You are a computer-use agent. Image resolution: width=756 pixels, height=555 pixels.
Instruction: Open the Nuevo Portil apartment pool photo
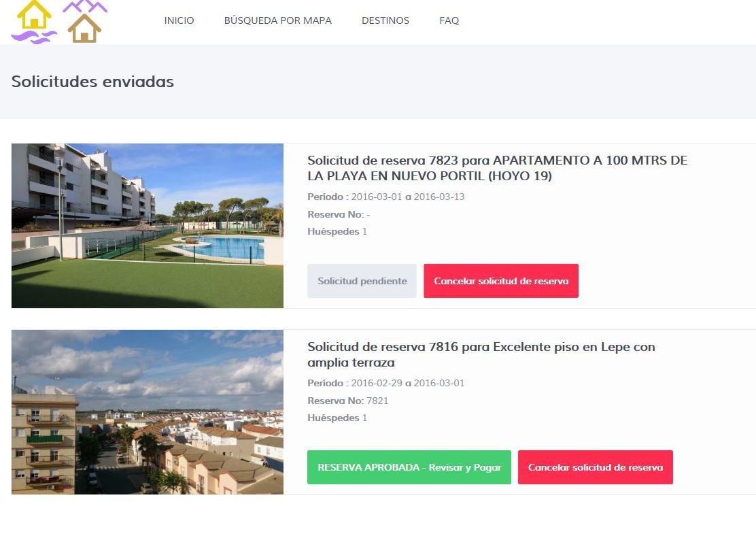coord(148,226)
